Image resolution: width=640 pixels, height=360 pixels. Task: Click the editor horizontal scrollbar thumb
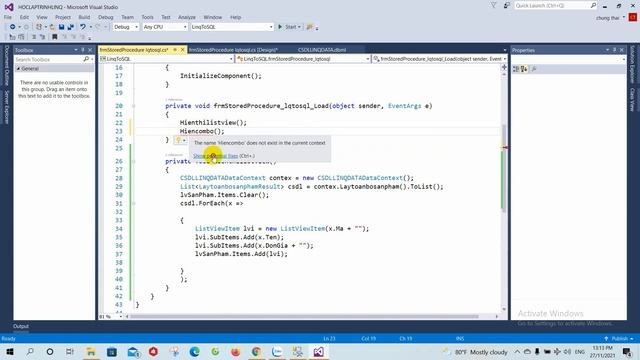[x=304, y=316]
